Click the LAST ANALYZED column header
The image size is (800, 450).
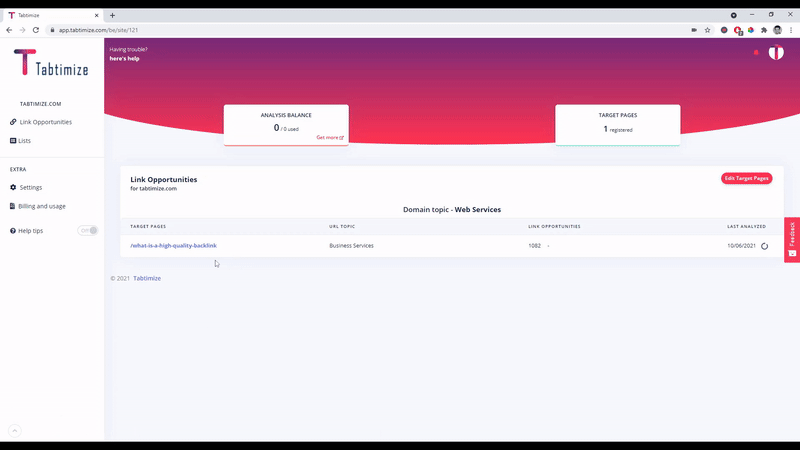[x=746, y=226]
